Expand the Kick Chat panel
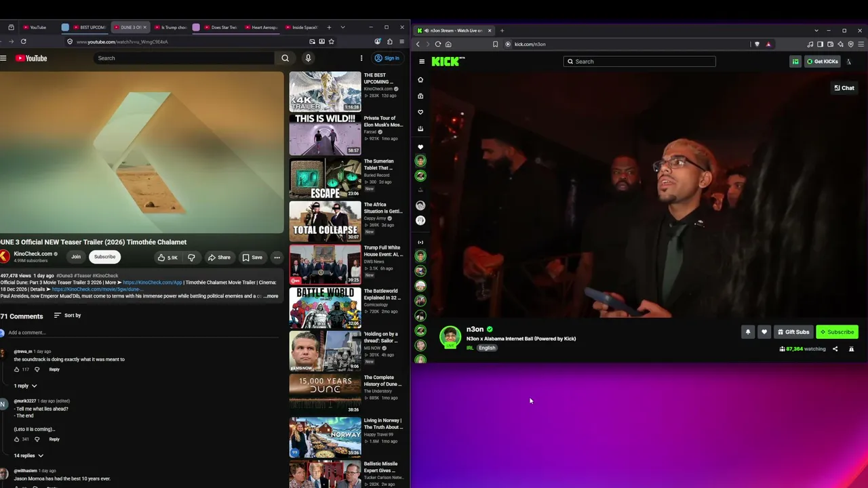Image resolution: width=868 pixels, height=488 pixels. 844,88
